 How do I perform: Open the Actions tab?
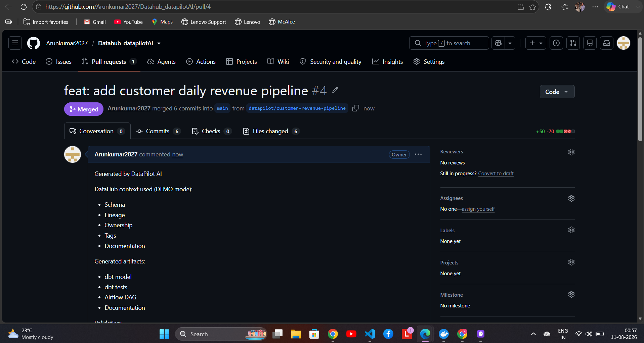[x=201, y=62]
